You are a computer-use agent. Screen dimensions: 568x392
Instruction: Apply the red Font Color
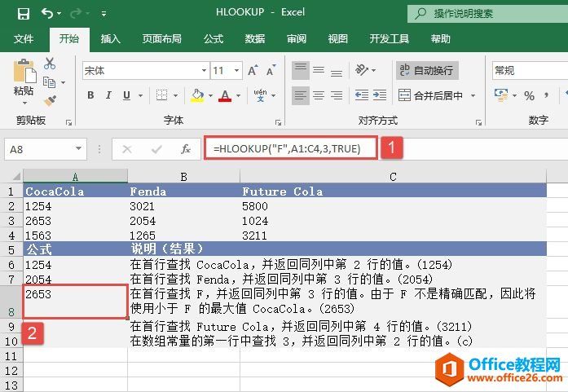[x=225, y=95]
